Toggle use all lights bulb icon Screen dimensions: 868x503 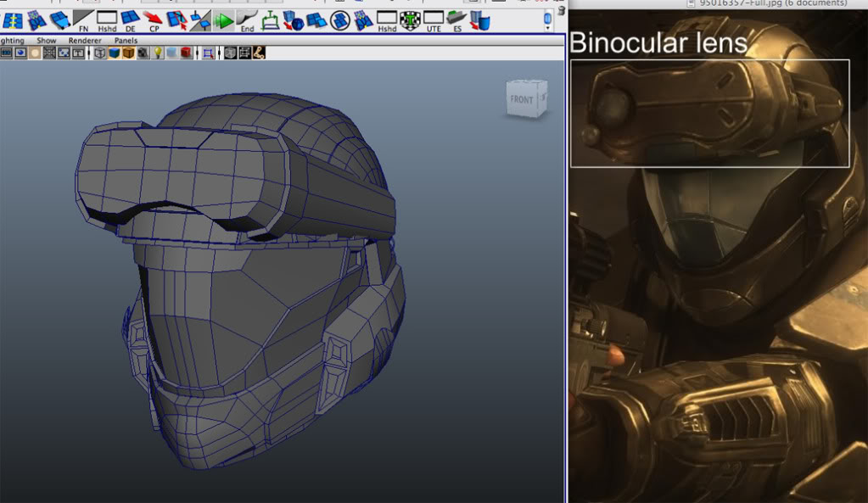pyautogui.click(x=157, y=53)
